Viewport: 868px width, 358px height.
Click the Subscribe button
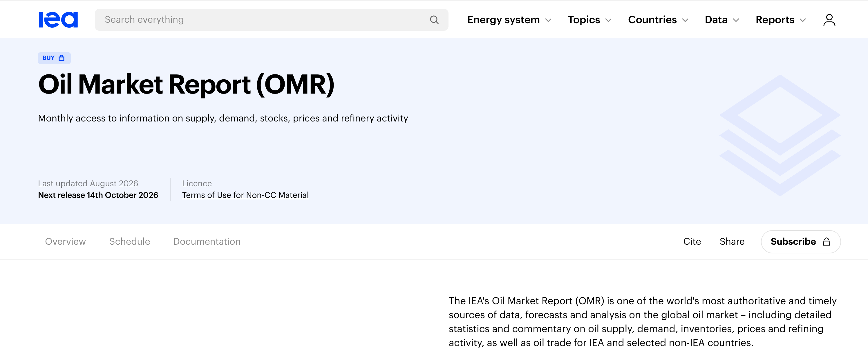click(x=801, y=241)
